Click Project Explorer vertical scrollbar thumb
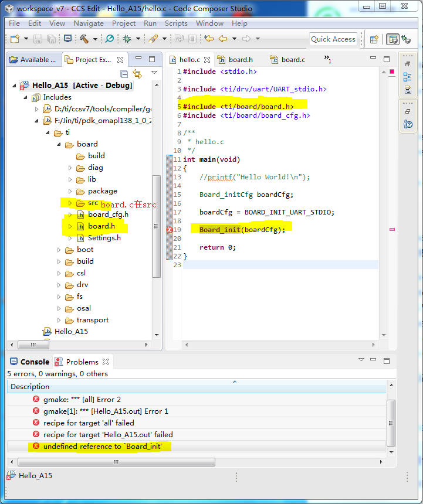This screenshot has width=423, height=504. click(x=156, y=226)
